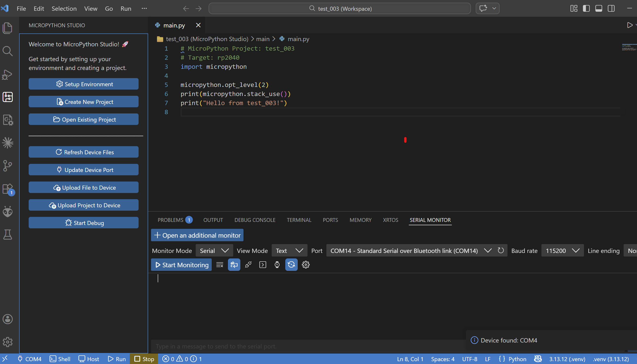Open the Selection menu
This screenshot has width=637, height=364.
click(64, 9)
